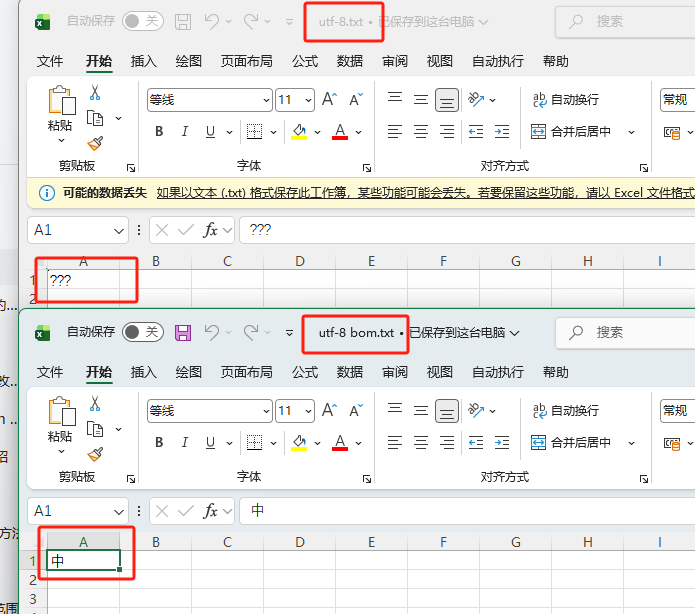Toggle 自动保存 switch in utf-8.txt window
The height and width of the screenshot is (614, 695).
(x=142, y=21)
